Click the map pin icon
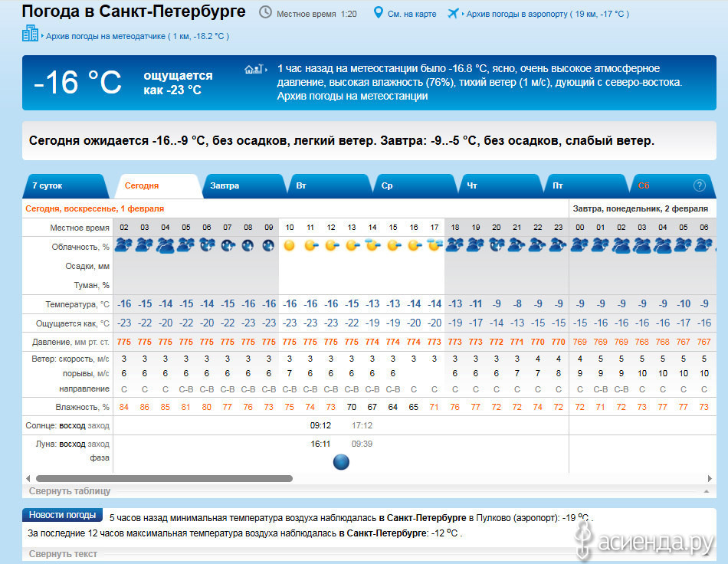The height and width of the screenshot is (564, 728). 378,13
